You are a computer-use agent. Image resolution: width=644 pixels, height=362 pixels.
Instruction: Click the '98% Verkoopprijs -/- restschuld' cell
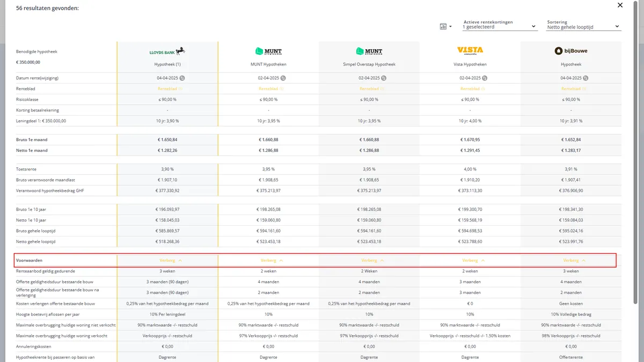point(571,336)
